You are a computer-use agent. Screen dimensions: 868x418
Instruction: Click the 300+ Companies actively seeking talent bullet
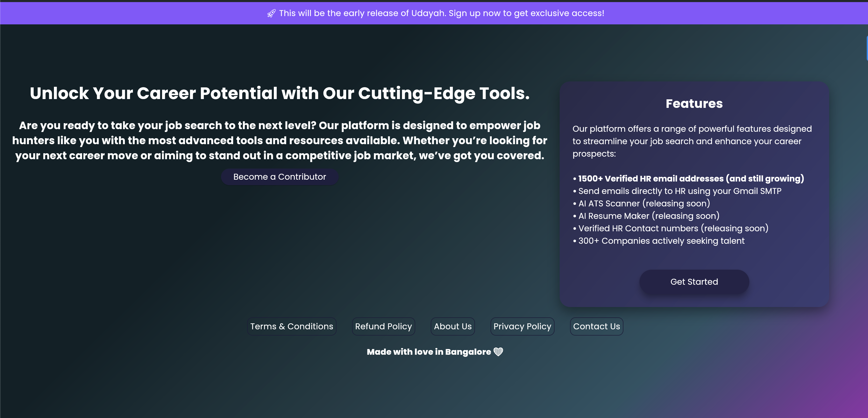[x=661, y=241]
